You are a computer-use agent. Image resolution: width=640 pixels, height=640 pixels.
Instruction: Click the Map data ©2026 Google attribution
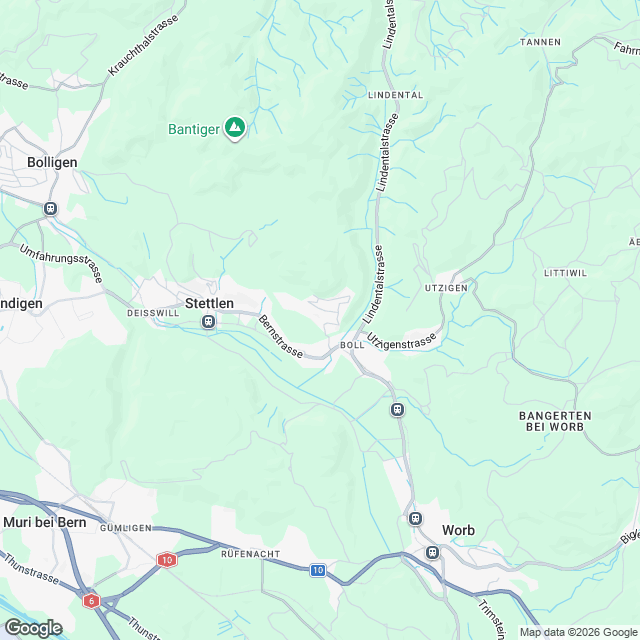(x=578, y=632)
